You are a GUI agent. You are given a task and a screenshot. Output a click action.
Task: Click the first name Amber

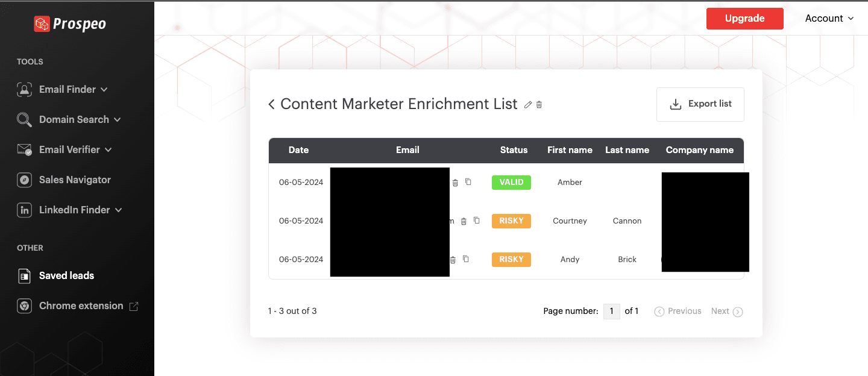570,182
